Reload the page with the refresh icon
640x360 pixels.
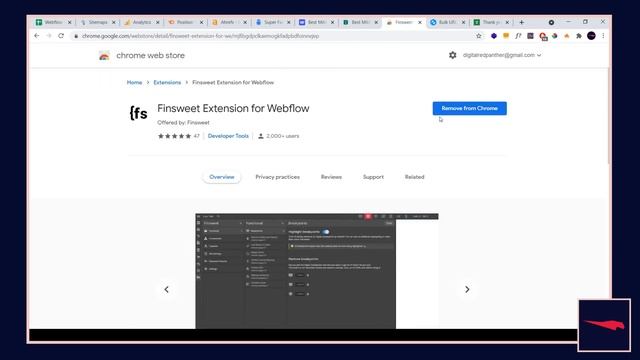[x=61, y=36]
